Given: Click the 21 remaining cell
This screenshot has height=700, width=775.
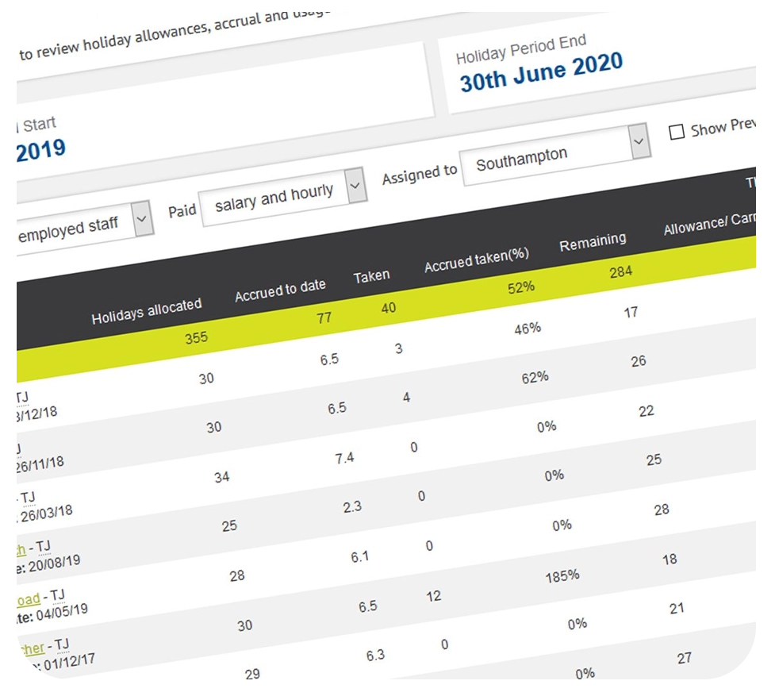Looking at the screenshot, I should pyautogui.click(x=677, y=609).
